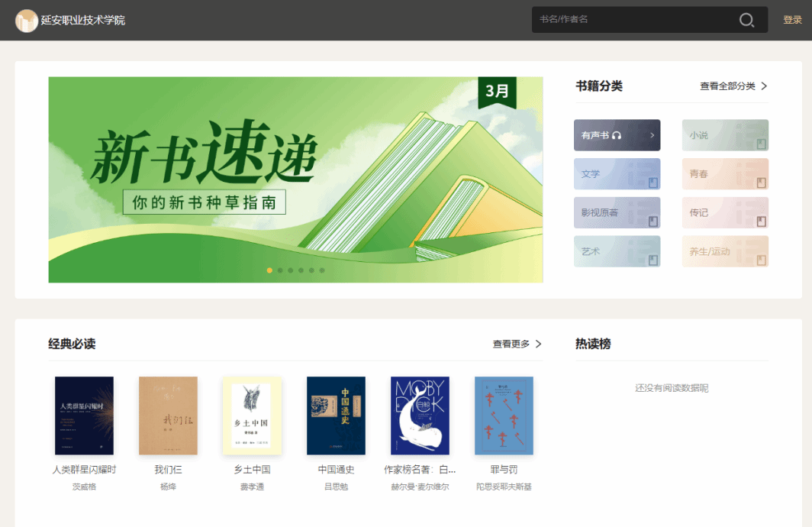Screen dimensions: 812x527
Task: Open the 传记 category tile
Action: 724,213
